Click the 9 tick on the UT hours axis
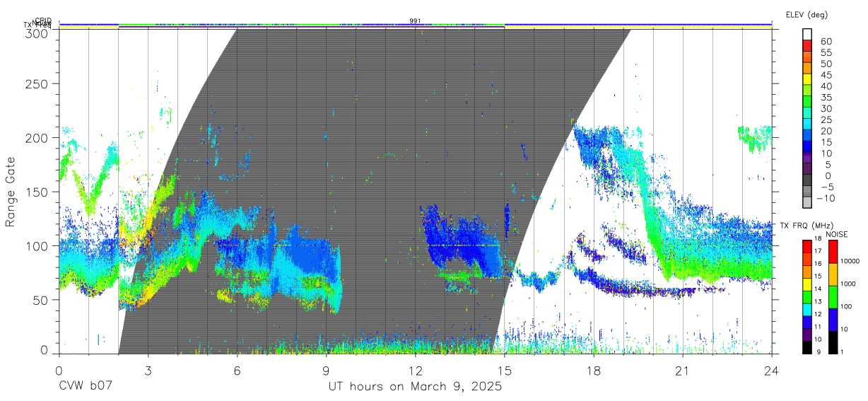The height and width of the screenshot is (401, 868). coord(326,371)
